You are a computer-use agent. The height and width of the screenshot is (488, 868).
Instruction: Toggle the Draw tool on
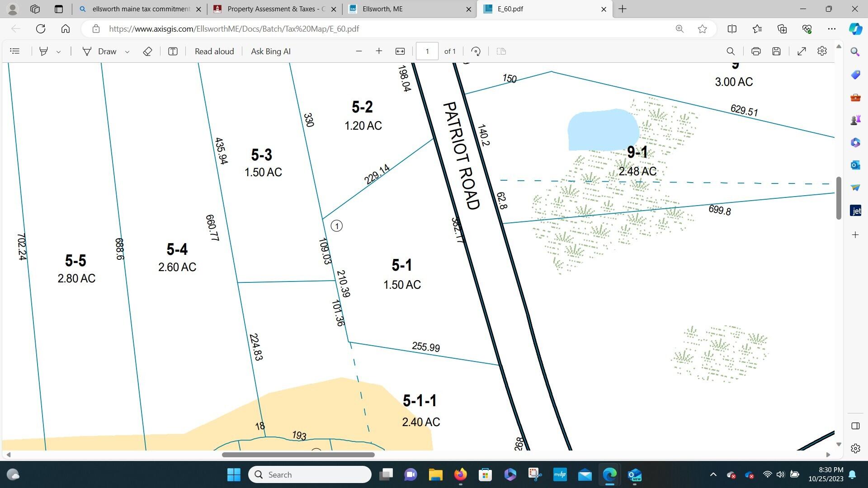pos(100,52)
